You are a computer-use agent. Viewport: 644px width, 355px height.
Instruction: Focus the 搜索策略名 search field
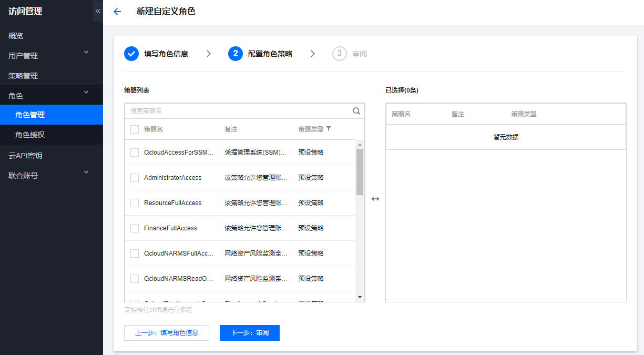(239, 111)
